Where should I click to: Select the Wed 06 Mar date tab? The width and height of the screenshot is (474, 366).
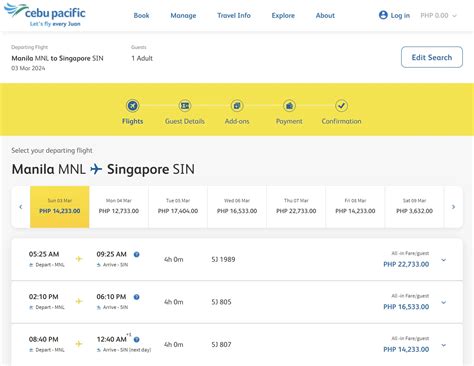(237, 207)
